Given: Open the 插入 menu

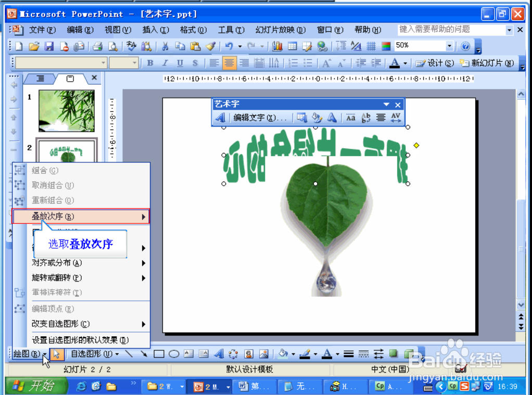Looking at the screenshot, I should pos(156,30).
